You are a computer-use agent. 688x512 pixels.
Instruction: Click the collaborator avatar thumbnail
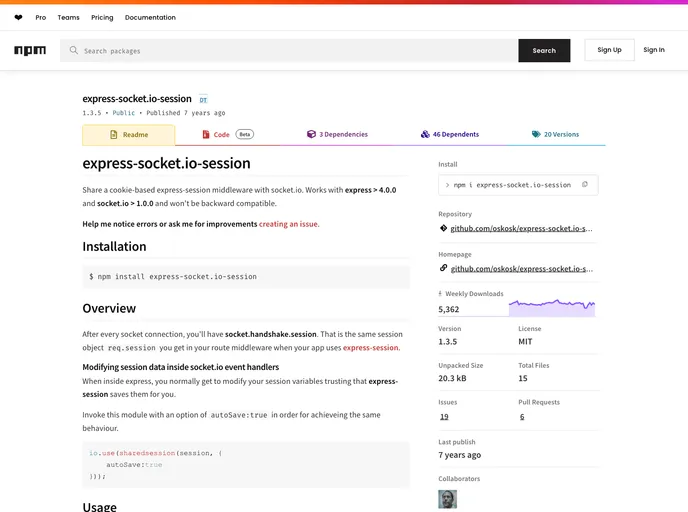pyautogui.click(x=448, y=499)
